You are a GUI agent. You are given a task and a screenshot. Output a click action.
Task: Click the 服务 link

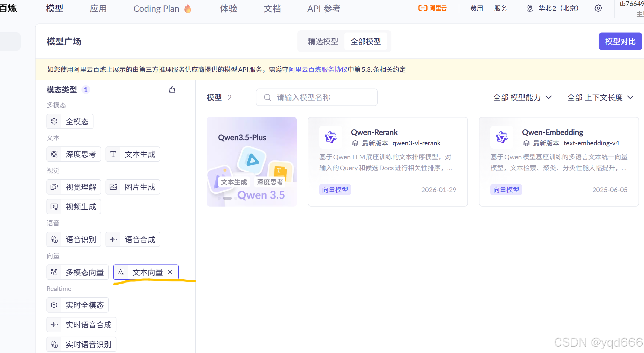pos(501,8)
